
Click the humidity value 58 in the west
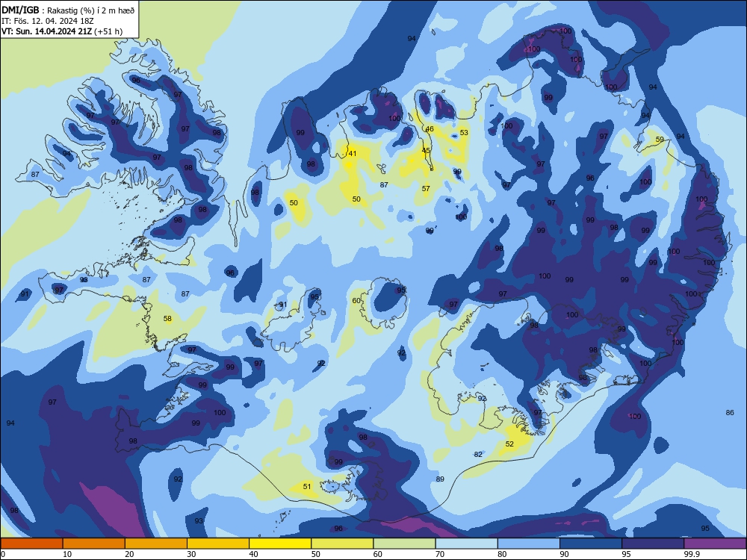167,319
